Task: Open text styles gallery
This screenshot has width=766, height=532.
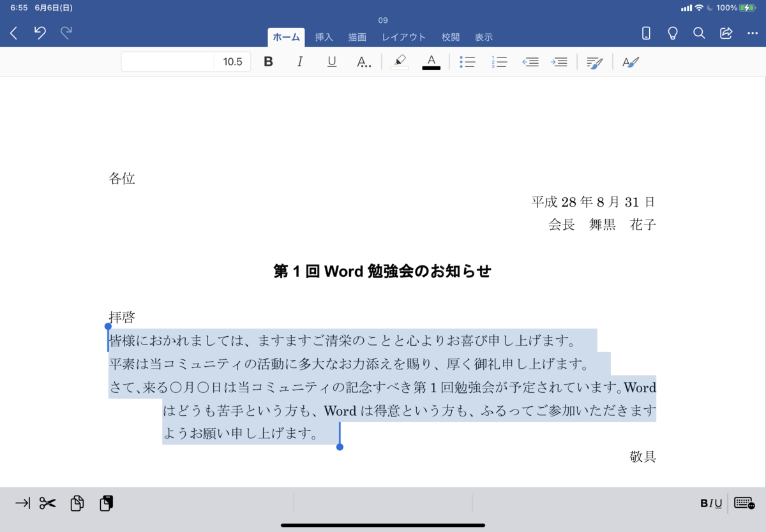Action: click(x=631, y=62)
